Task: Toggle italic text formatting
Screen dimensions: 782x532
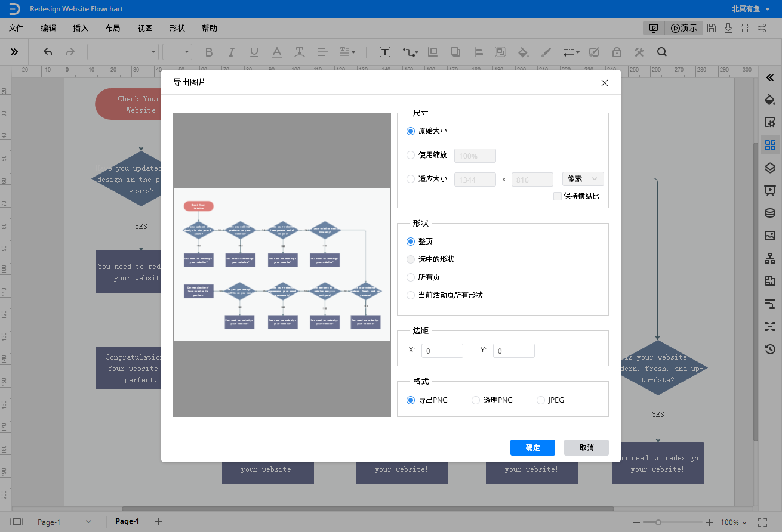Action: click(232, 52)
